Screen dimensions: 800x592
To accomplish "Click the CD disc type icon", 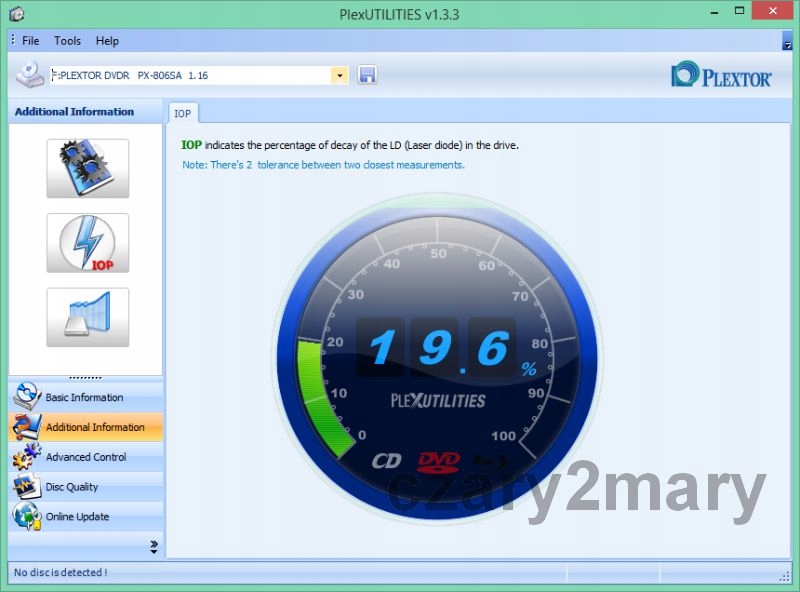I will tap(387, 461).
